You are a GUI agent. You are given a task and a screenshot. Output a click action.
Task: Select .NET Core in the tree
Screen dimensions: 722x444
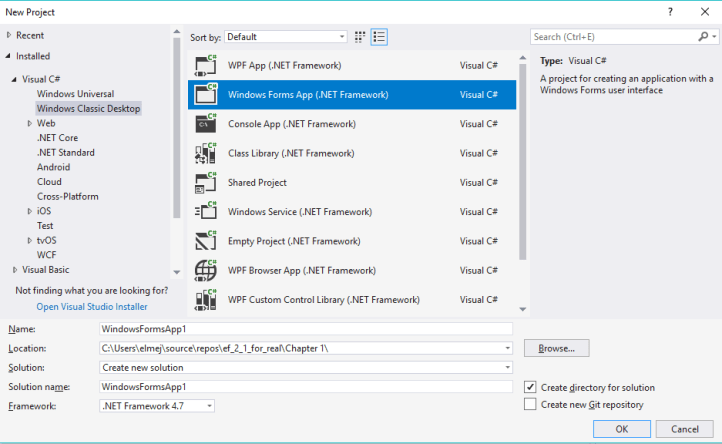57,137
